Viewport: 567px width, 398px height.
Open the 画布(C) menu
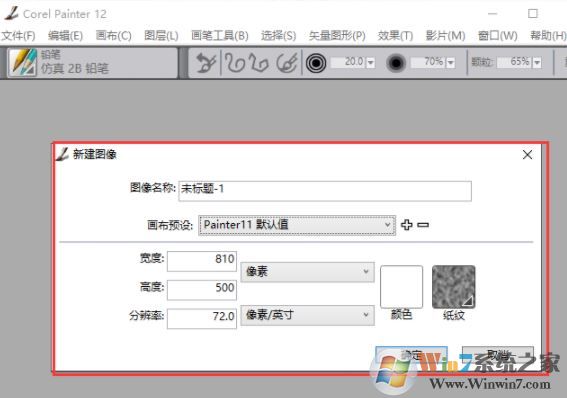114,36
